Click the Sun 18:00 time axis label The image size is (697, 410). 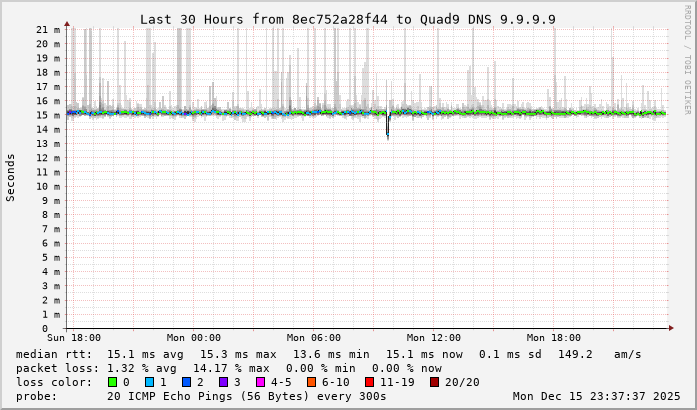click(72, 338)
